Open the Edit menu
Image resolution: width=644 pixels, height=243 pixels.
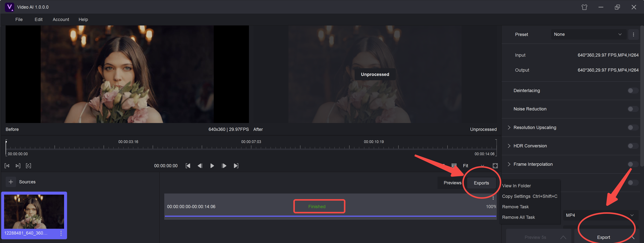click(x=39, y=19)
